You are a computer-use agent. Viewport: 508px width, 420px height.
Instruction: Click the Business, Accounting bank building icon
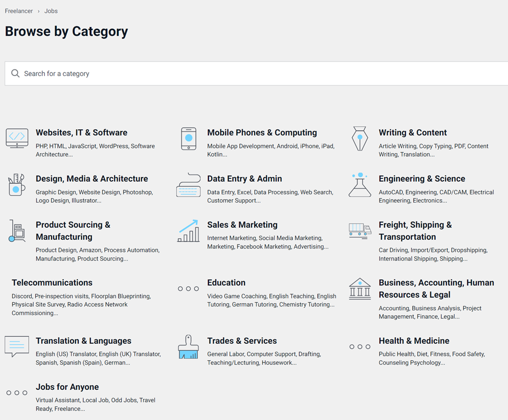(360, 289)
